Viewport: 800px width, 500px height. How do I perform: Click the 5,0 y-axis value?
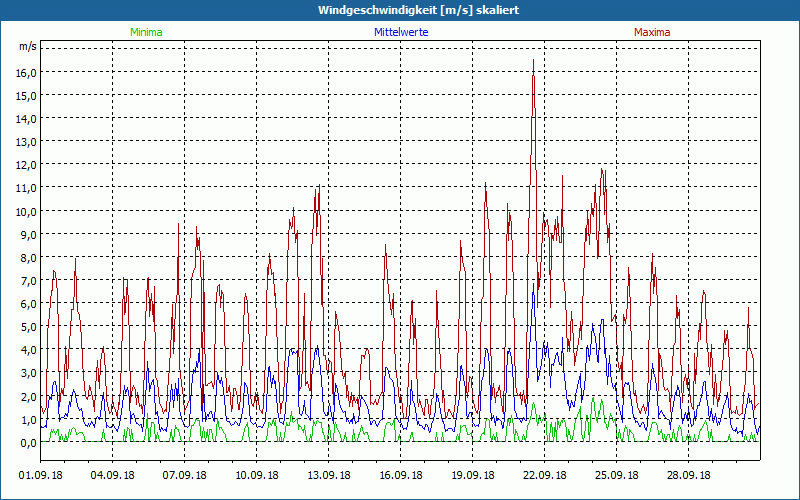click(x=29, y=327)
